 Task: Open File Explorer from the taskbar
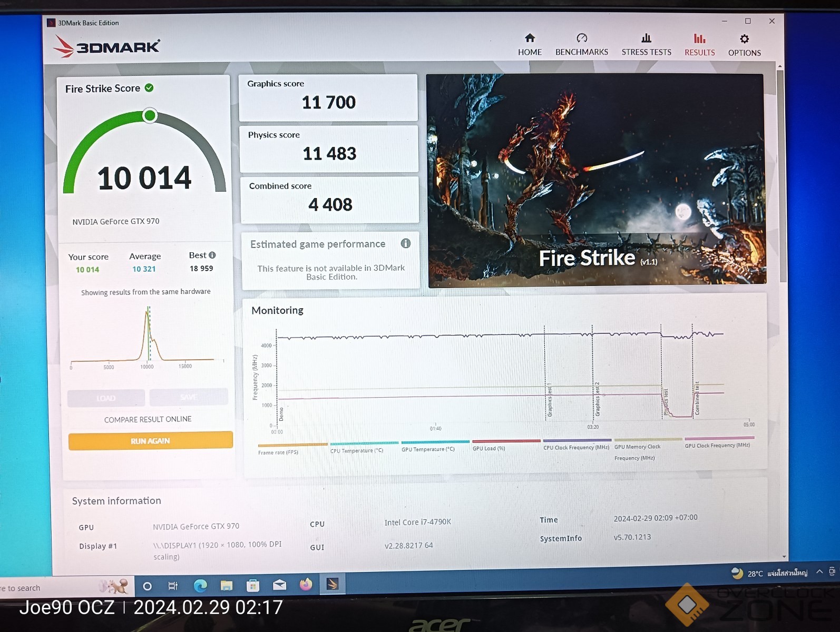[x=227, y=585]
